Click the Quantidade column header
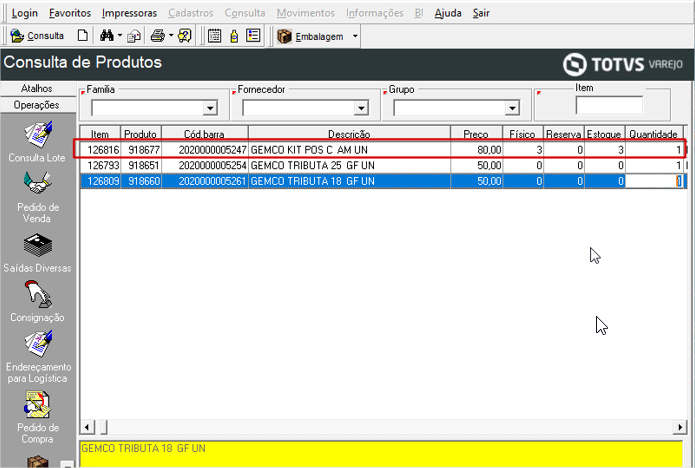 pos(654,134)
